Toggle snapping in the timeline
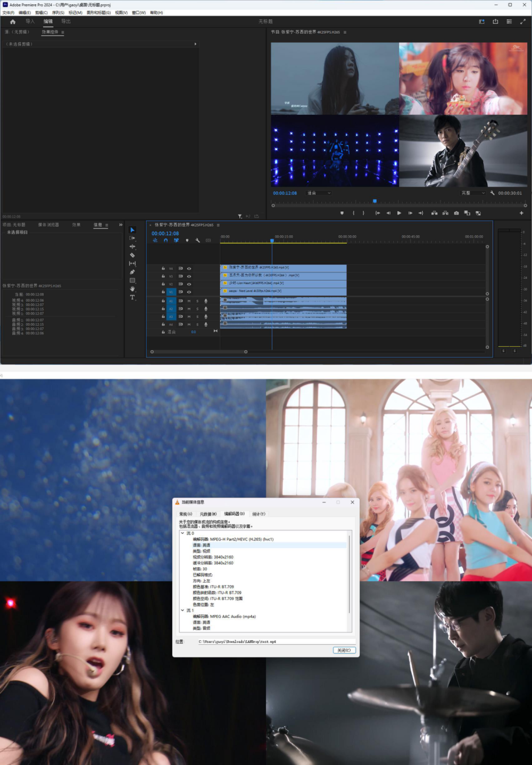The height and width of the screenshot is (765, 532). (165, 241)
